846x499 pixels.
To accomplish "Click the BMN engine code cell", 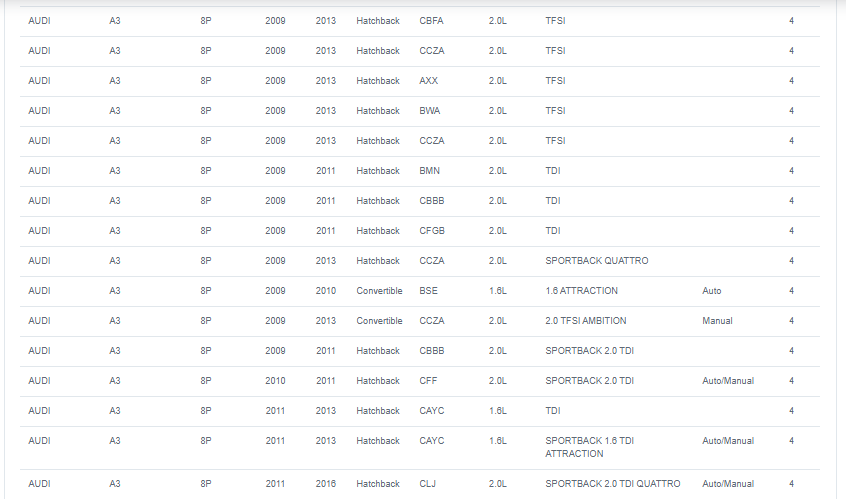I will click(x=429, y=170).
